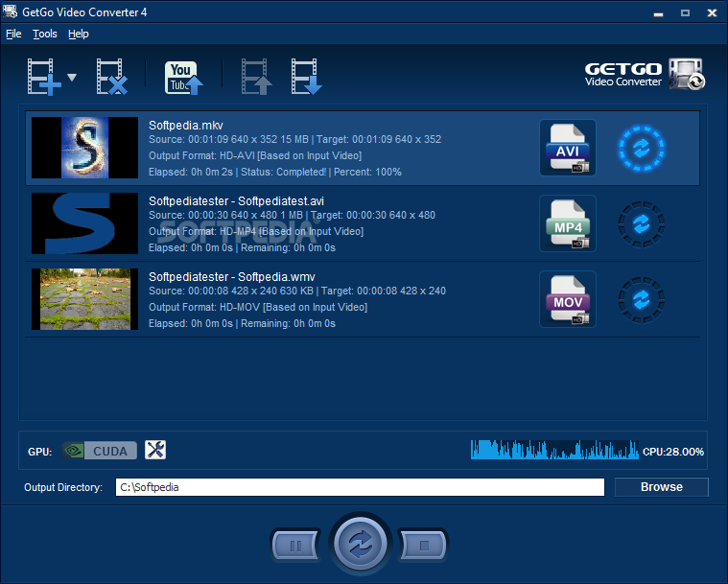Viewport: 728px width, 584px height.
Task: Click the Remove video file icon
Action: [111, 77]
